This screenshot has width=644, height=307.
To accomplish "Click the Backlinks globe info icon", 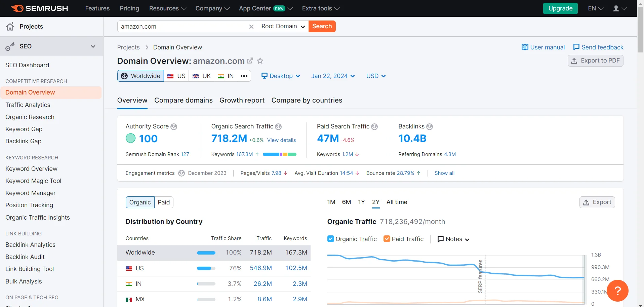I will tap(430, 127).
